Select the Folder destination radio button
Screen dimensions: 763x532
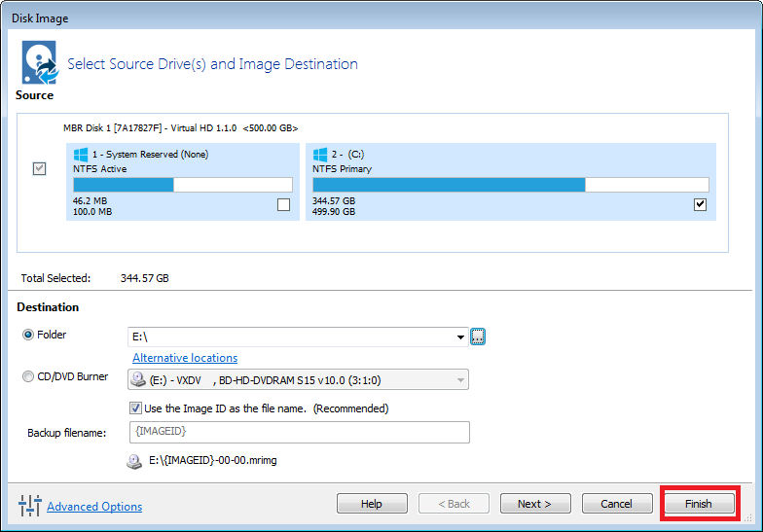tap(28, 335)
